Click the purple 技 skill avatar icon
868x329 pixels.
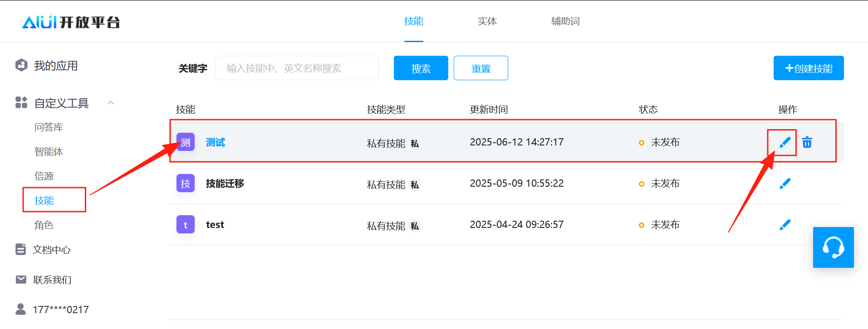[x=186, y=184]
